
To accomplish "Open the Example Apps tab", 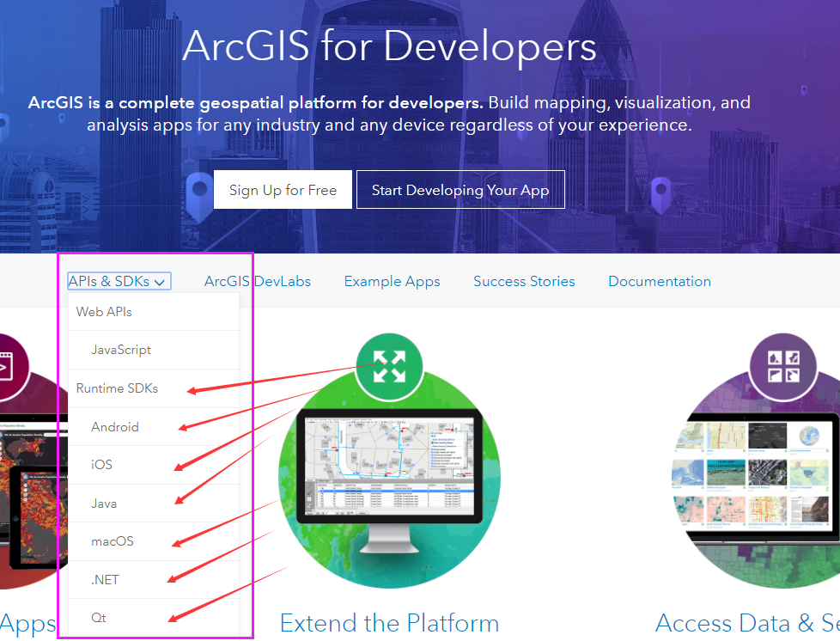I will point(393,281).
